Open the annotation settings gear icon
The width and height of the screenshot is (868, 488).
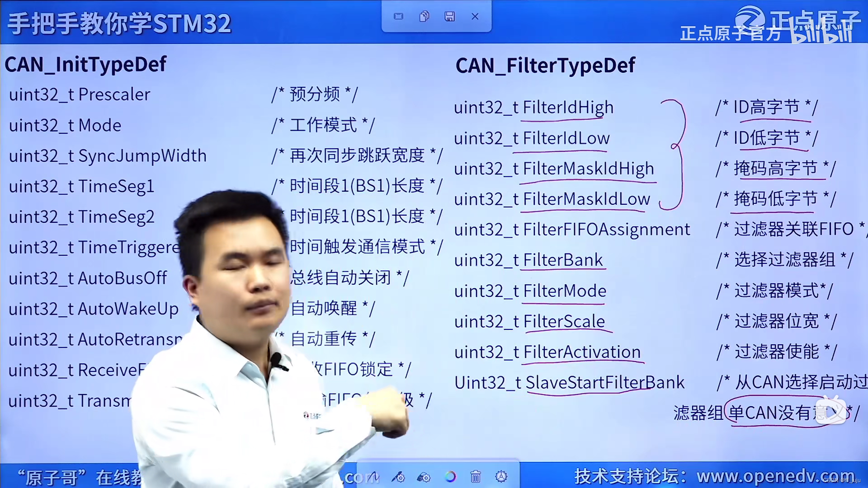(x=501, y=477)
